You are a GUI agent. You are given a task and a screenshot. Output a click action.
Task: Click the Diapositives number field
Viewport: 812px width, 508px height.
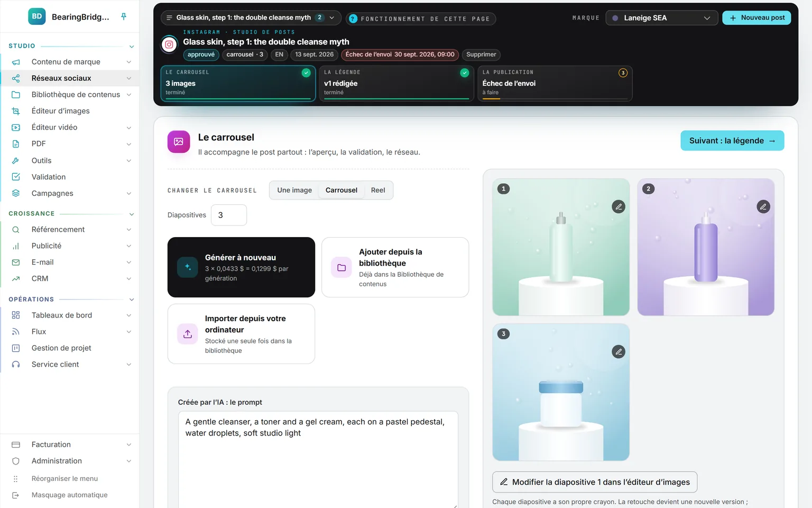point(229,215)
